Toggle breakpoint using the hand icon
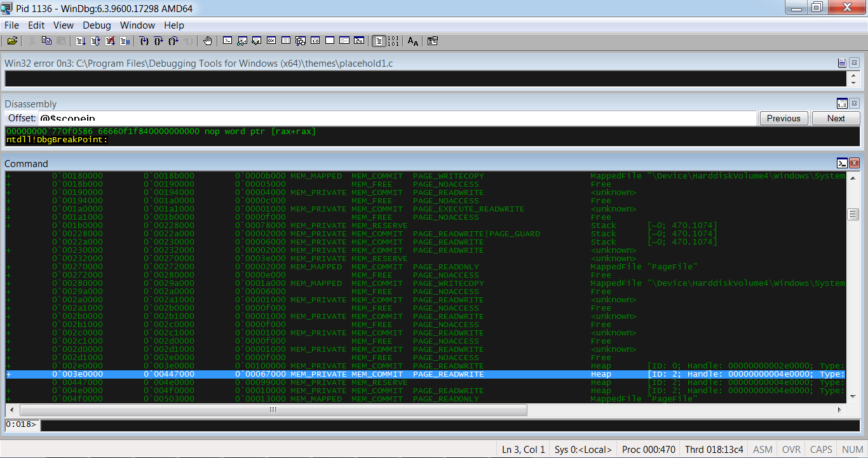Viewport: 868px width, 458px height. pyautogui.click(x=208, y=41)
